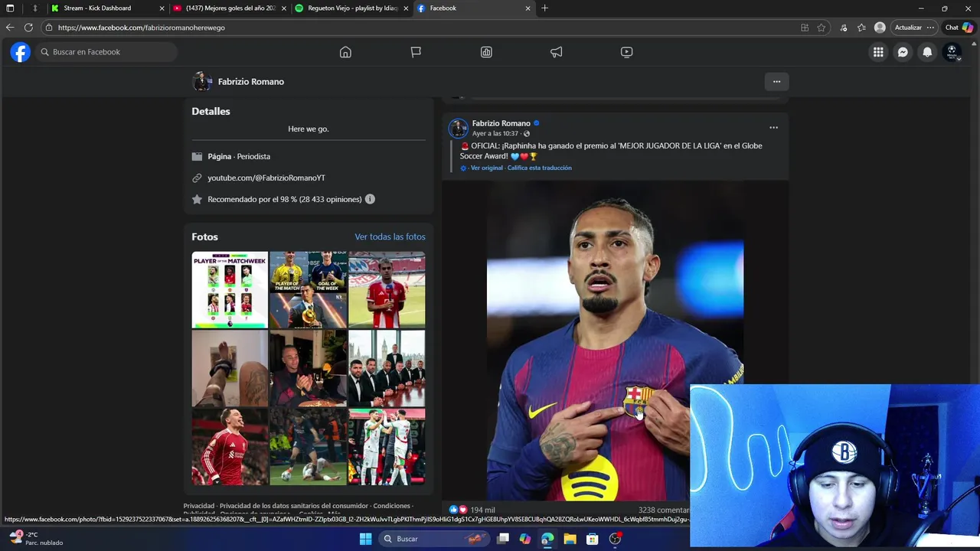Click the browser address bar URL
This screenshot has width=980, height=551.
pos(142,28)
